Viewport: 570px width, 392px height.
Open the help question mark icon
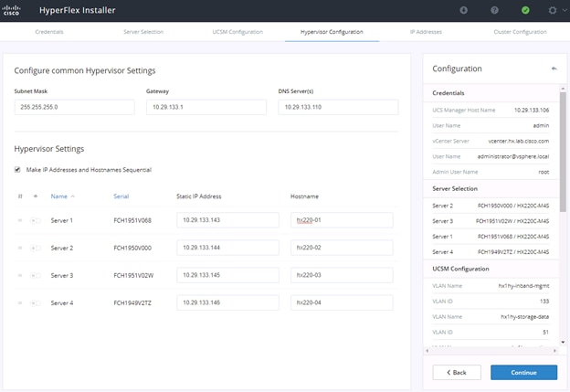point(494,10)
